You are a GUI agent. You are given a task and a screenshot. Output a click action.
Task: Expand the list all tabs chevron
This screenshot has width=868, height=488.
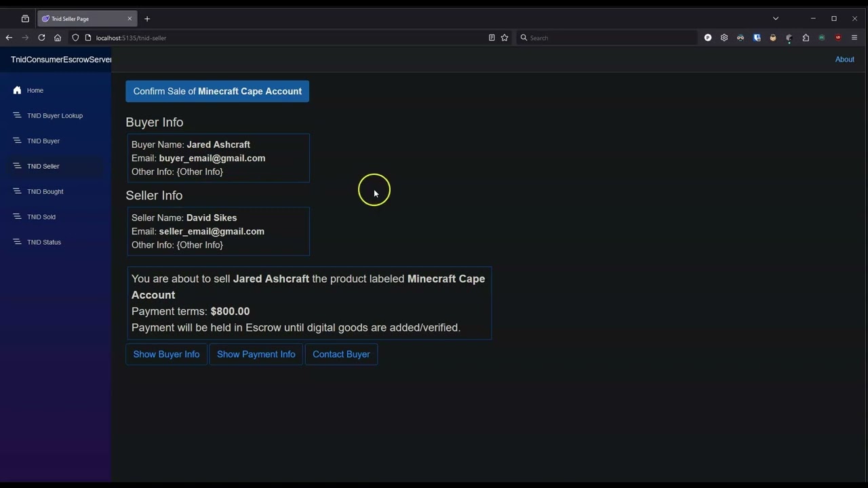tap(776, 18)
